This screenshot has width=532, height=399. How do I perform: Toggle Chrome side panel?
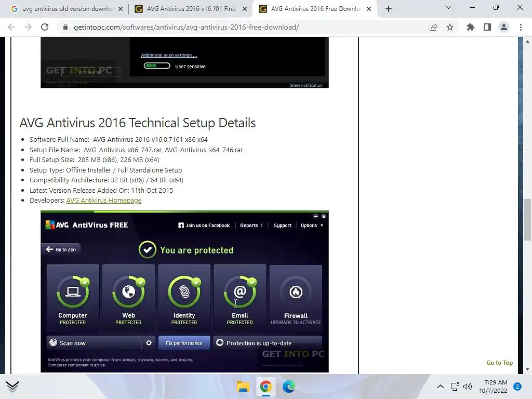(x=487, y=27)
